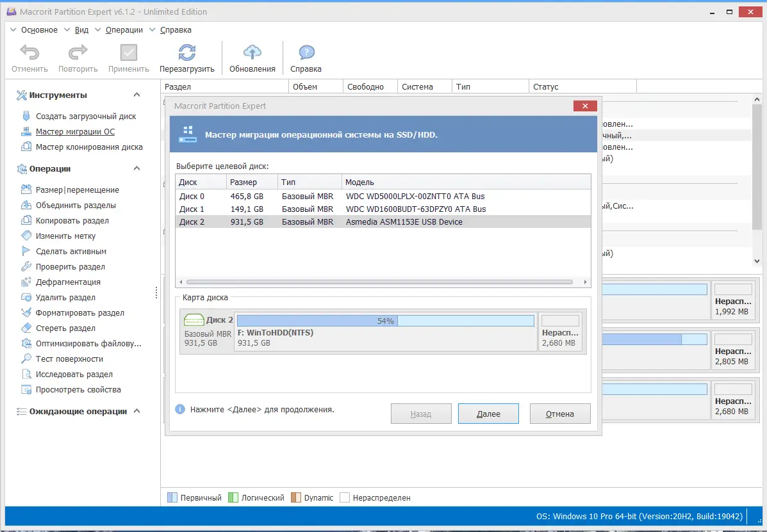767x532 pixels.
Task: Collapse the Ожидающие операции section chevron
Action: click(137, 412)
